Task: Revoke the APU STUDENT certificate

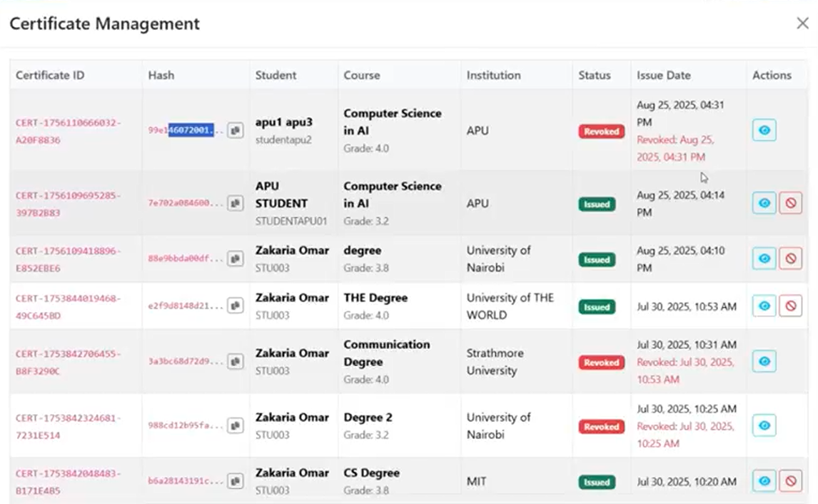Action: pos(791,203)
